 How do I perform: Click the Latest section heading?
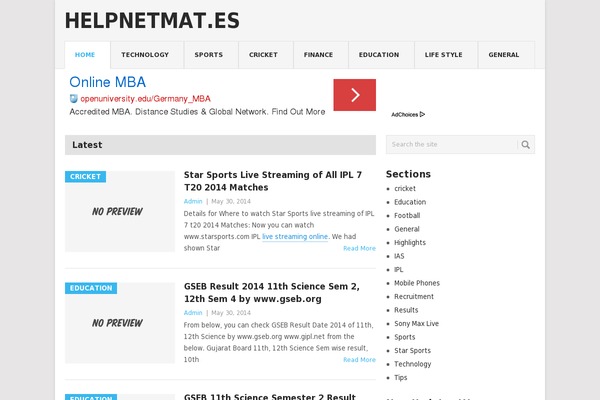[x=87, y=145]
